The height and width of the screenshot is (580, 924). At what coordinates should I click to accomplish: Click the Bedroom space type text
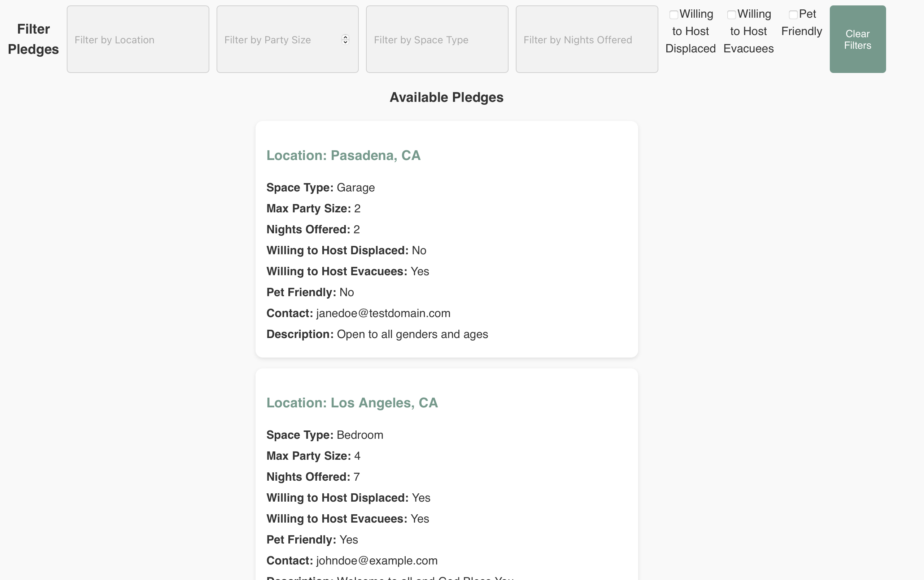coord(359,435)
